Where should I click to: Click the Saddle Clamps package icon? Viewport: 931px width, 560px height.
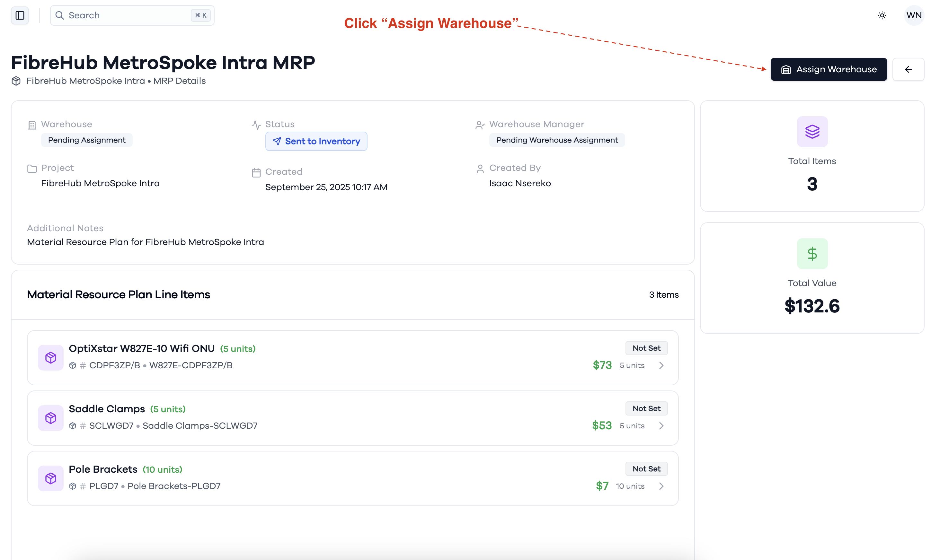pos(50,418)
